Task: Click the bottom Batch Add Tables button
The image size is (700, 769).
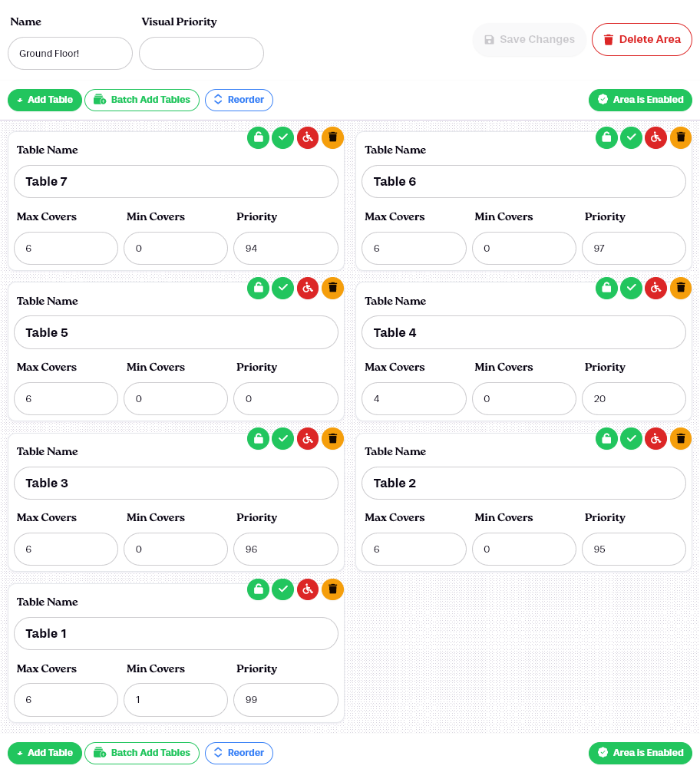Action: coord(142,754)
